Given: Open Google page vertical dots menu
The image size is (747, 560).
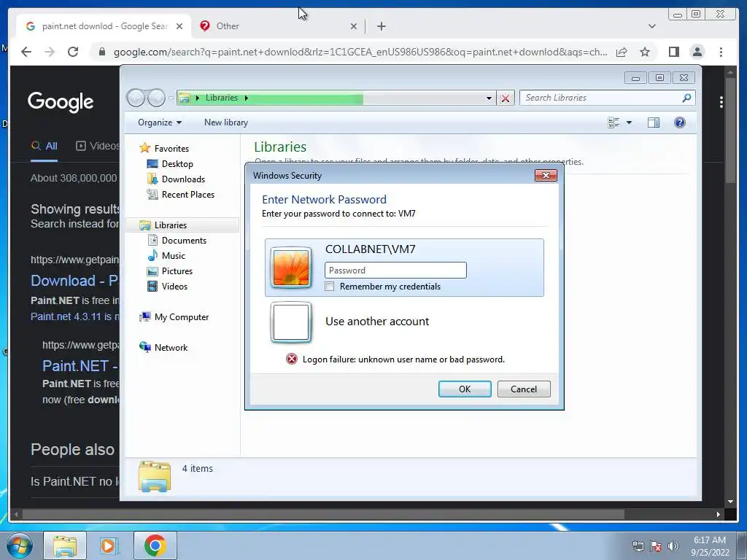Looking at the screenshot, I should pos(721,102).
